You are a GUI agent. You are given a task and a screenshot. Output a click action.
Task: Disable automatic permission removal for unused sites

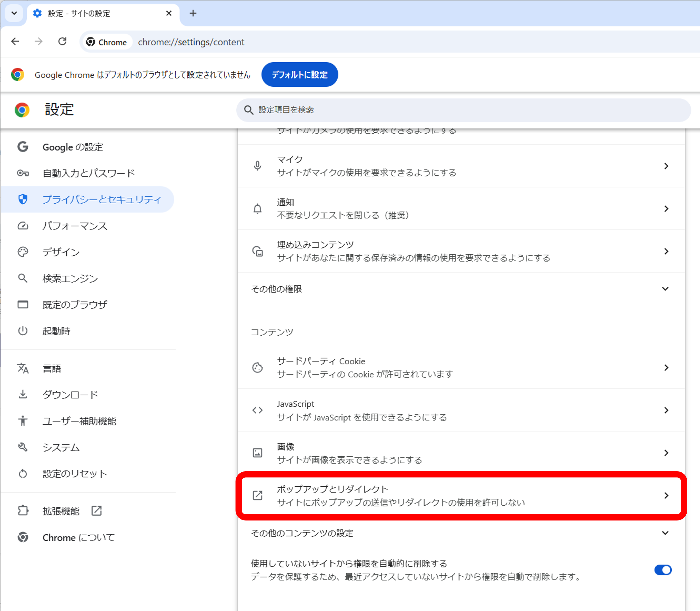pyautogui.click(x=663, y=570)
